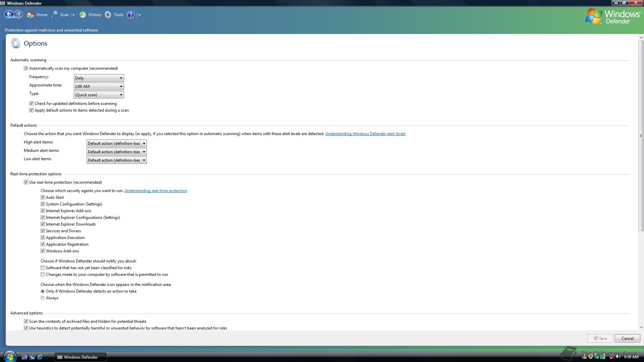Open the Windows Start orb
The height and width of the screenshot is (362, 644).
pyautogui.click(x=10, y=357)
